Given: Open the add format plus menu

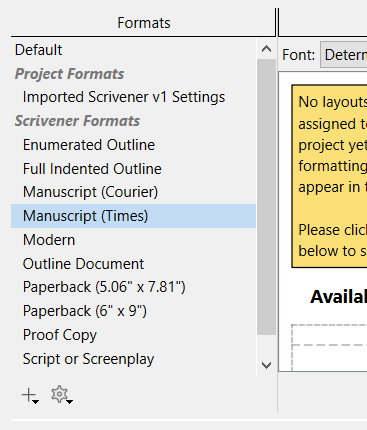Looking at the screenshot, I should 30,396.
